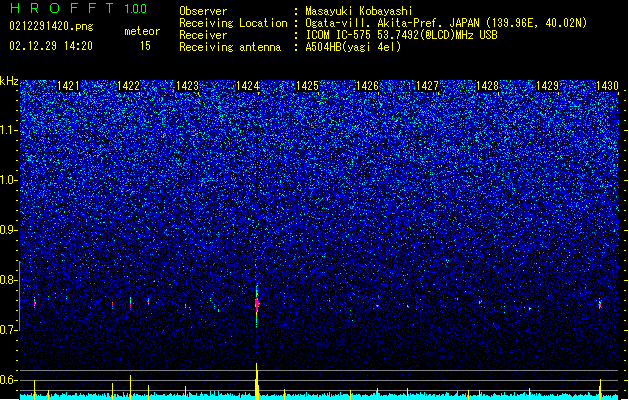Click the Receiving Location label

click(233, 23)
